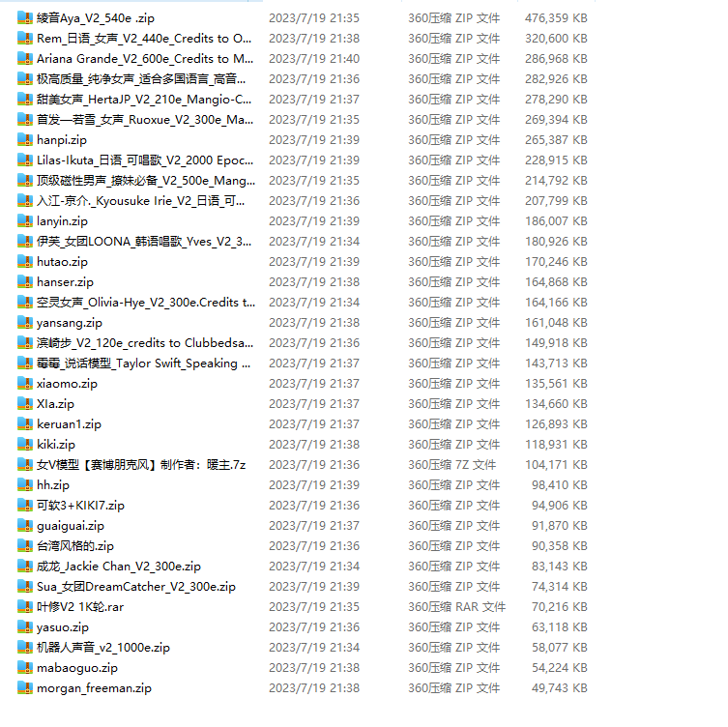Image resolution: width=728 pixels, height=727 pixels.
Task: Click the icon for XIa.zip
Action: [25, 404]
